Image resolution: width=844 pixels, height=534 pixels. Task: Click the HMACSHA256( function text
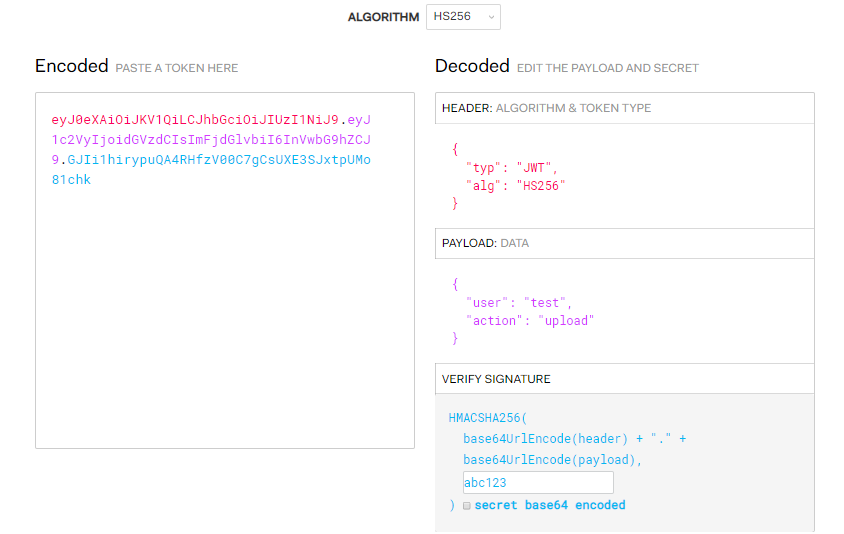pos(487,417)
